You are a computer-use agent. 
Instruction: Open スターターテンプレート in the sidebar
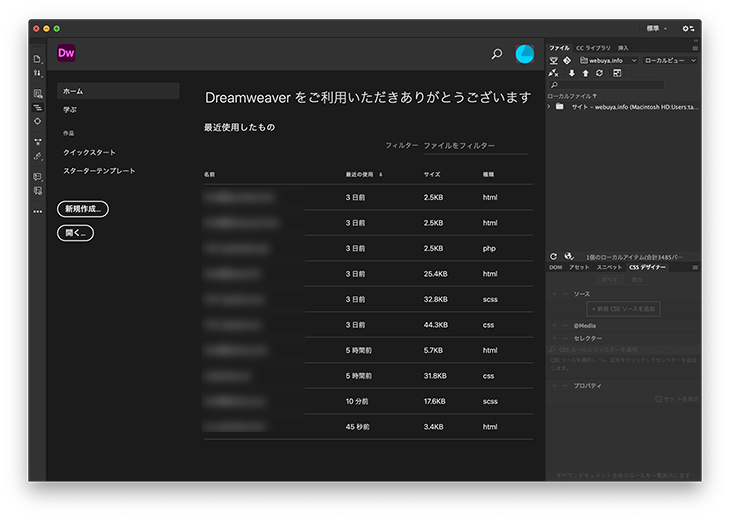click(99, 171)
